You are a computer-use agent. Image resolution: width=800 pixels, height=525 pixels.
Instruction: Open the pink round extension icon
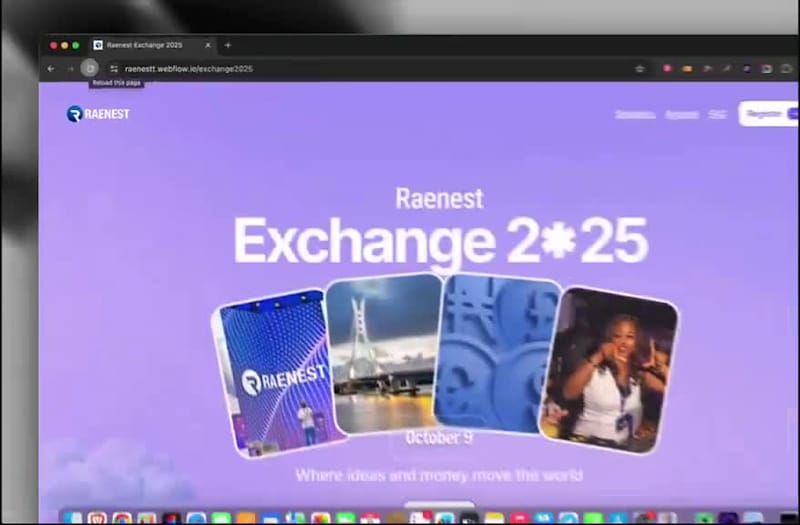tap(667, 68)
